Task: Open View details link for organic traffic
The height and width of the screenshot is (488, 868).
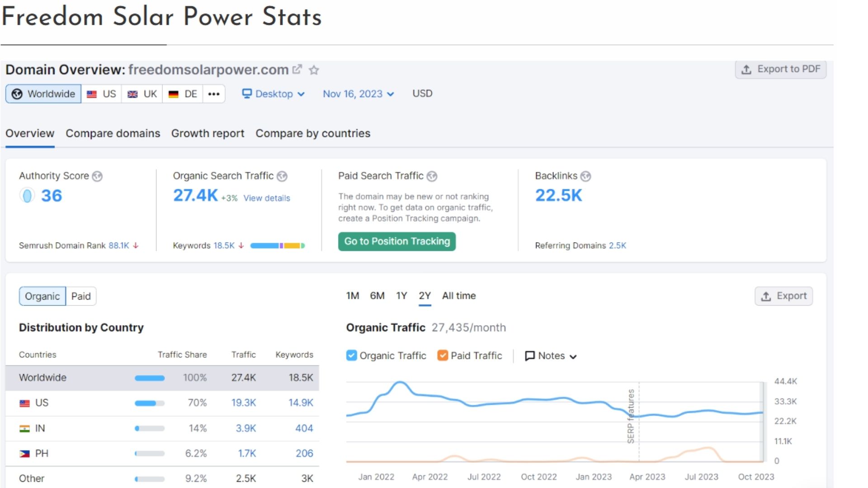Action: [x=267, y=198]
